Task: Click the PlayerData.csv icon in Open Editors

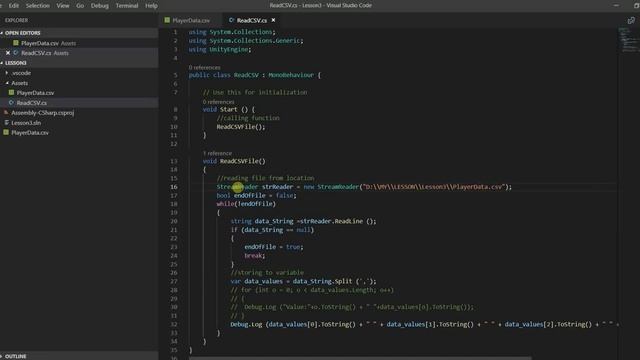Action: (x=16, y=43)
